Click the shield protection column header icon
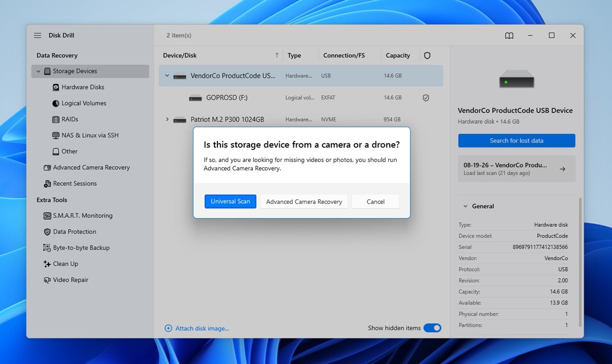This screenshot has width=612, height=364. click(x=427, y=55)
